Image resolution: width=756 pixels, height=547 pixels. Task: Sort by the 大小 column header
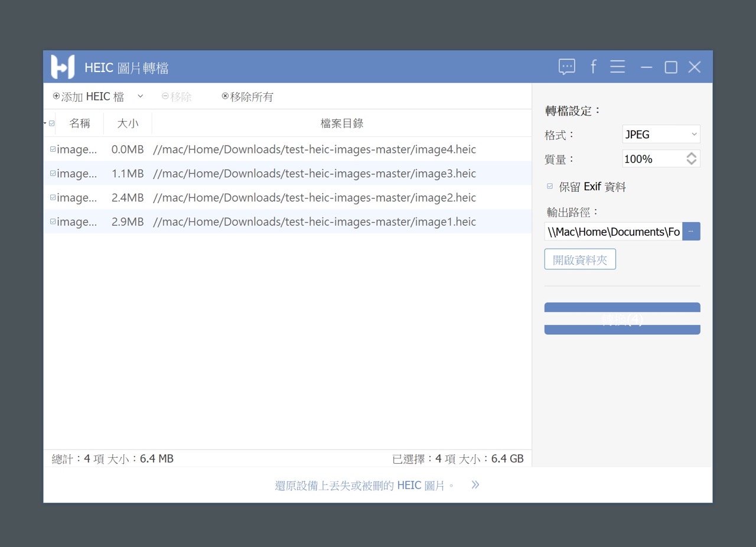coord(128,123)
